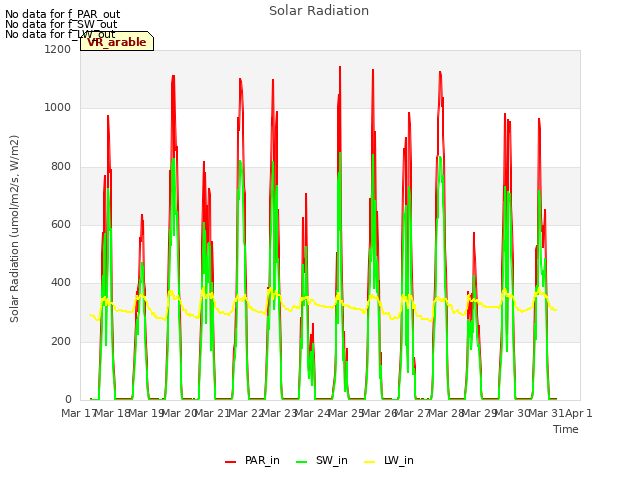Click the green SW_in legend swatch
Screen dimensions: 640x480
tap(302, 462)
